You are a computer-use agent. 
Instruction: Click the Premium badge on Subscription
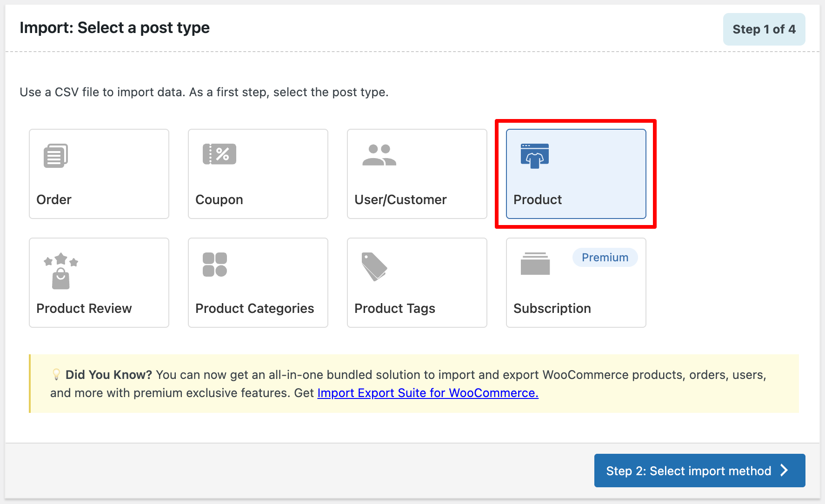pyautogui.click(x=605, y=257)
